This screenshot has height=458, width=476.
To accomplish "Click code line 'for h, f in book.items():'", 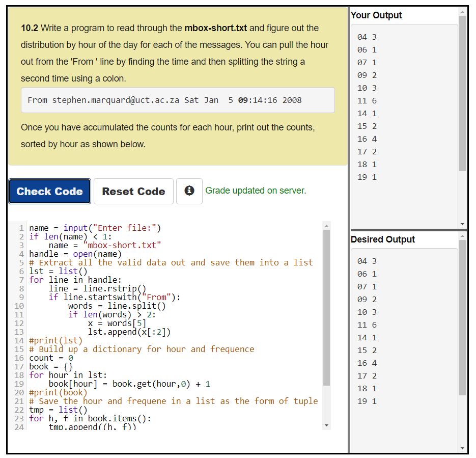I will point(90,419).
